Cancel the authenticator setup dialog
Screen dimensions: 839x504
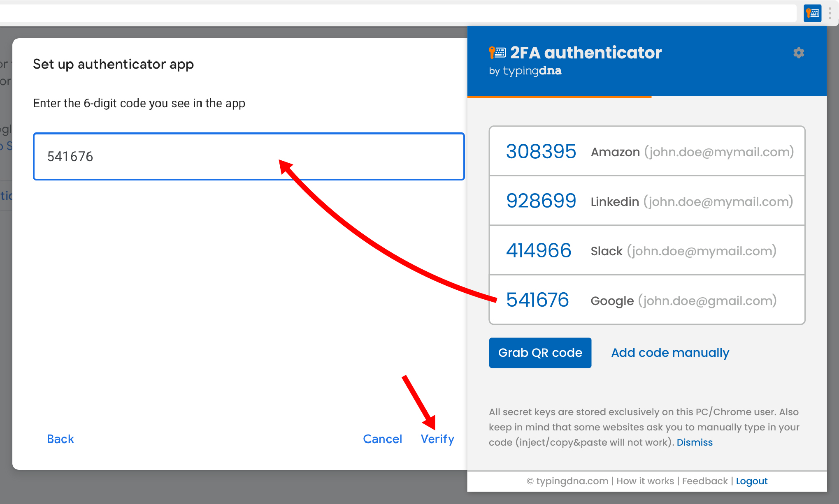tap(382, 439)
